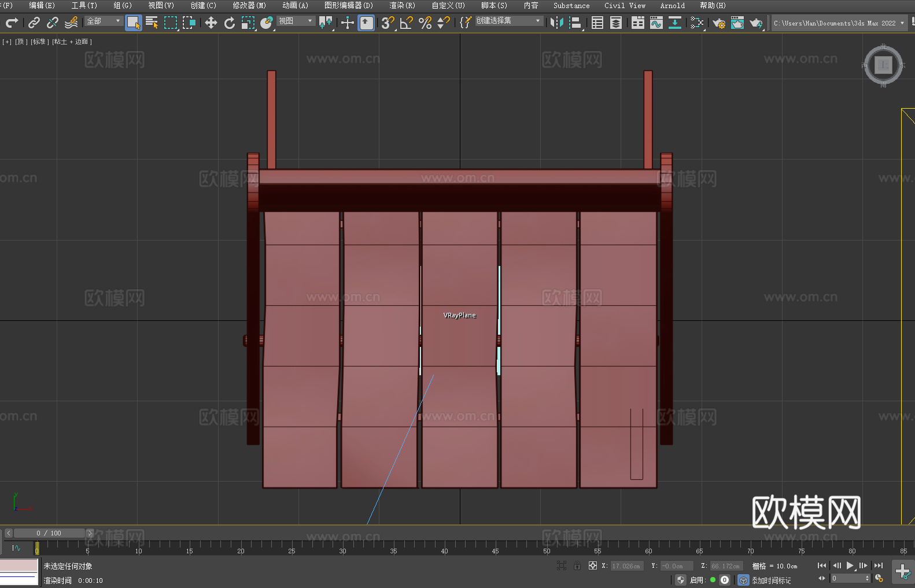
Task: Click the [顶] viewport view label
Action: coord(21,42)
